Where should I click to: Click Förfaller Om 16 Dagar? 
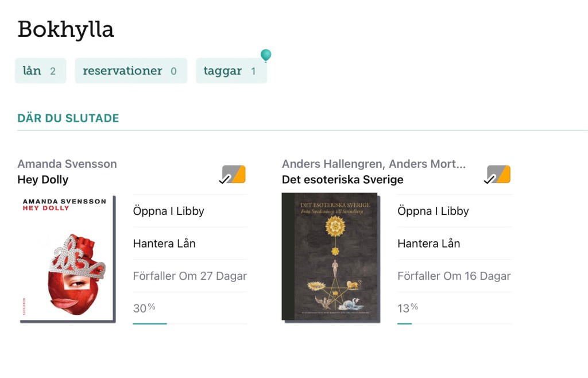point(454,276)
